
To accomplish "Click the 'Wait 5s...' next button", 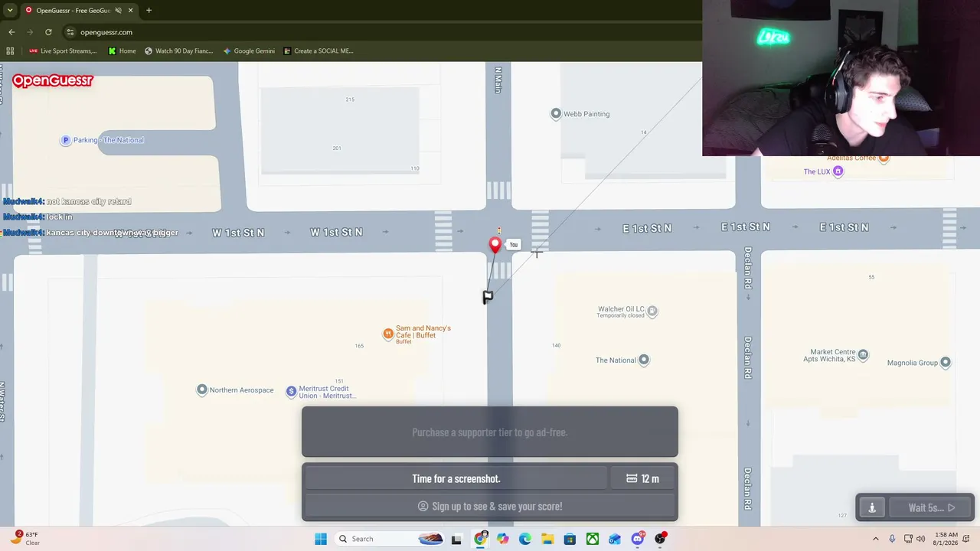I will 931,507.
